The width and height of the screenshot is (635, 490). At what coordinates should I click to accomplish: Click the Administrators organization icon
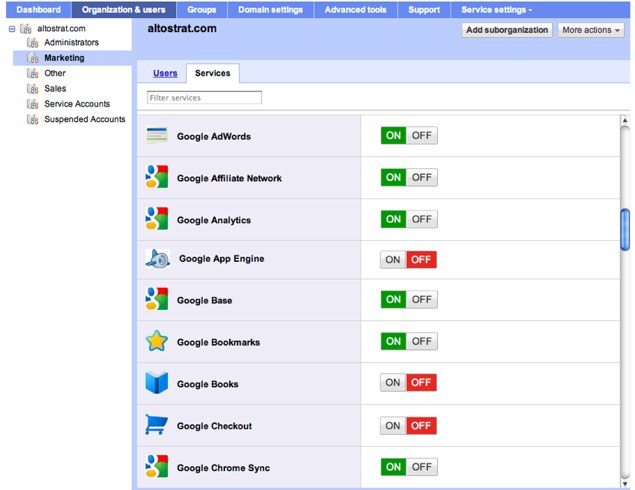coord(32,43)
